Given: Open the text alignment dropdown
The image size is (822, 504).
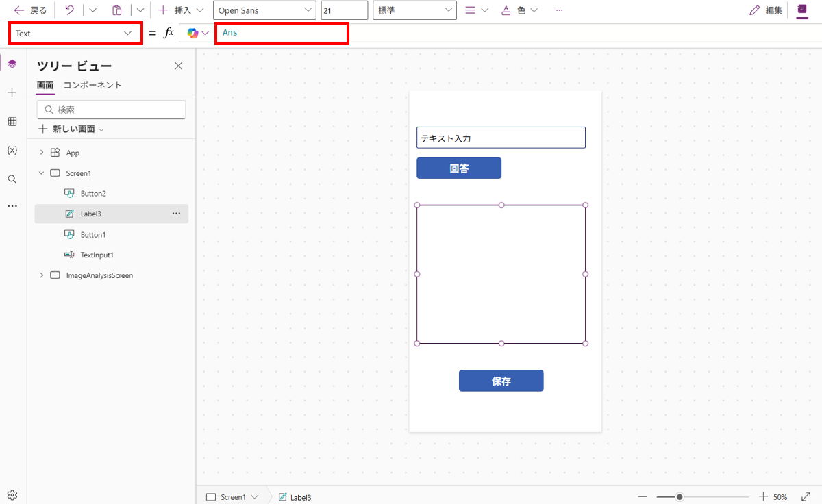Looking at the screenshot, I should coord(476,10).
